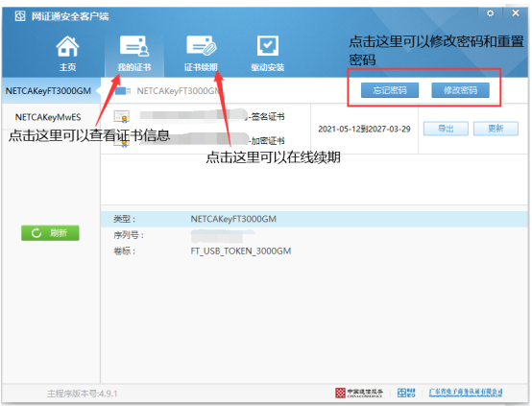Click the 导出 export button
The image size is (532, 406).
[x=446, y=129]
